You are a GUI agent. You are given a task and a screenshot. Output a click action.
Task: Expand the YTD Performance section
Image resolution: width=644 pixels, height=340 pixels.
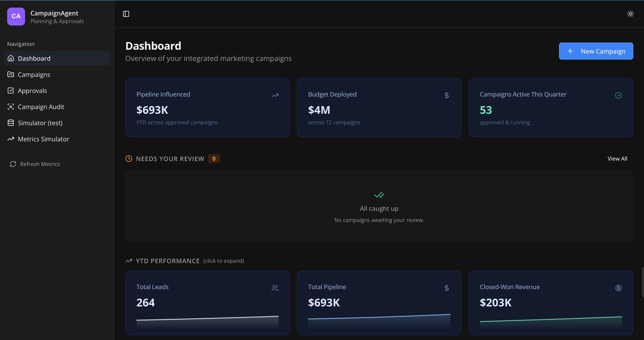168,261
